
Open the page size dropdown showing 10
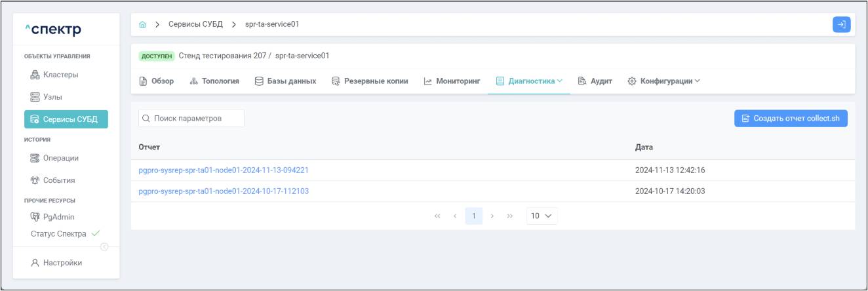pos(542,216)
